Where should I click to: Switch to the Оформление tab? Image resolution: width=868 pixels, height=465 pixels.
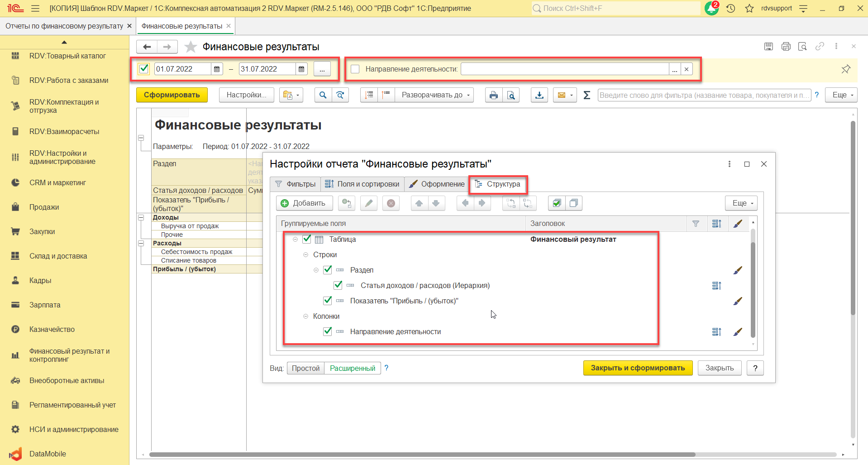pos(437,184)
